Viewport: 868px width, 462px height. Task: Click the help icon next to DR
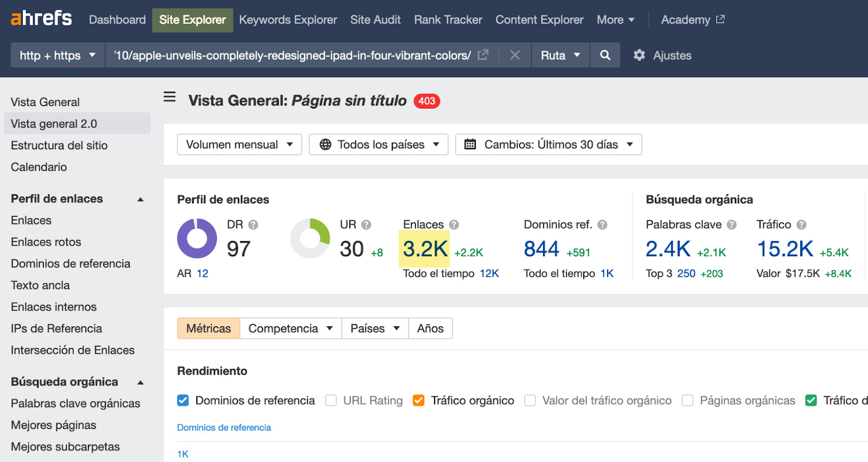coord(253,225)
